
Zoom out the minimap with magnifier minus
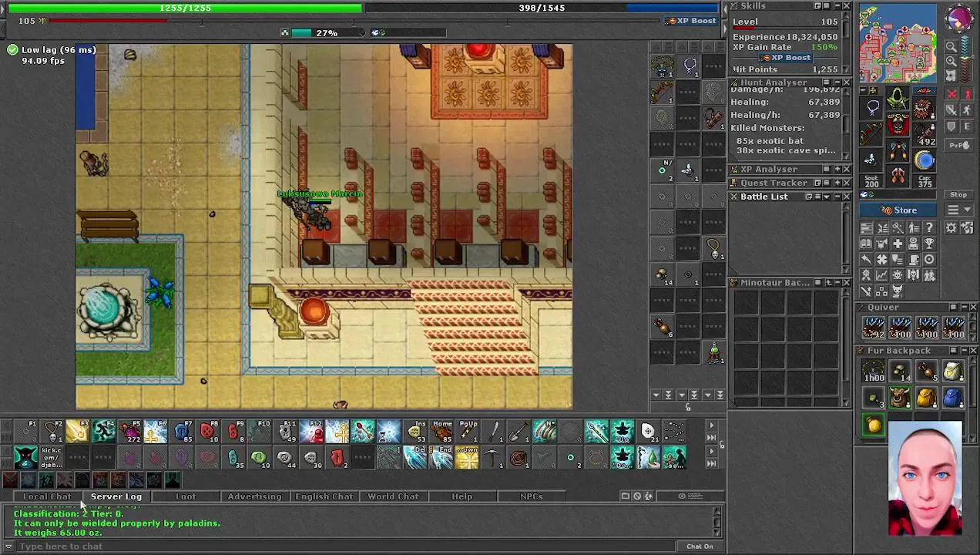951,46
